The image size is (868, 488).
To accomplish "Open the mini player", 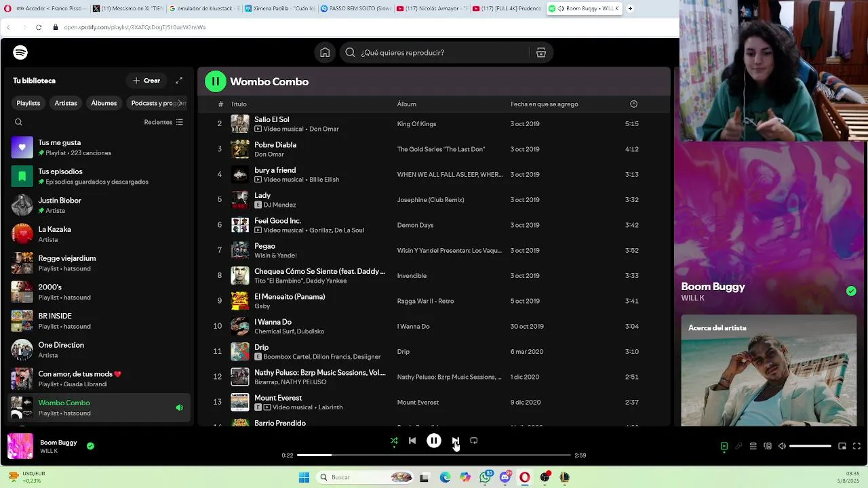I will (x=842, y=446).
